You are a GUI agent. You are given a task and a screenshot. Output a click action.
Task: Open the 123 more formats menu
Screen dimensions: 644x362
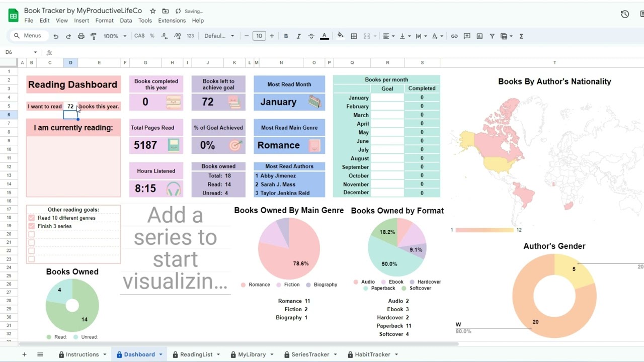[x=190, y=36]
